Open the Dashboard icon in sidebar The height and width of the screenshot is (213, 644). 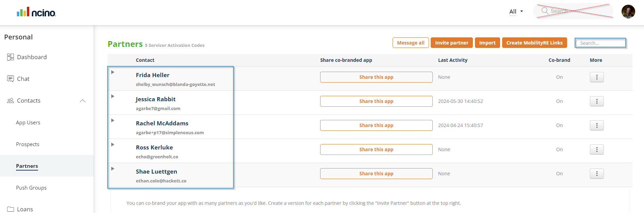[x=11, y=57]
